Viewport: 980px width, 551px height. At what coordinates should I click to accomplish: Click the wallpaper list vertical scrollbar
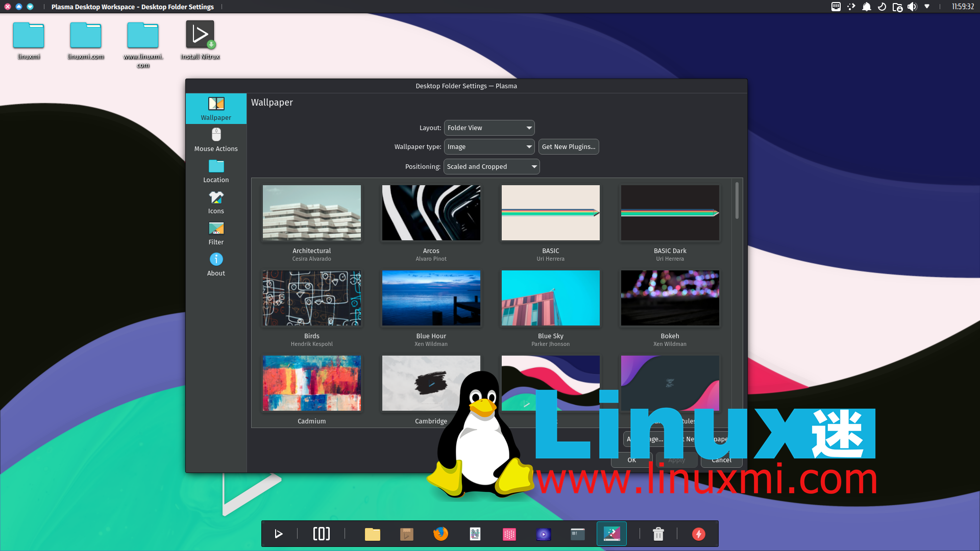(x=737, y=201)
